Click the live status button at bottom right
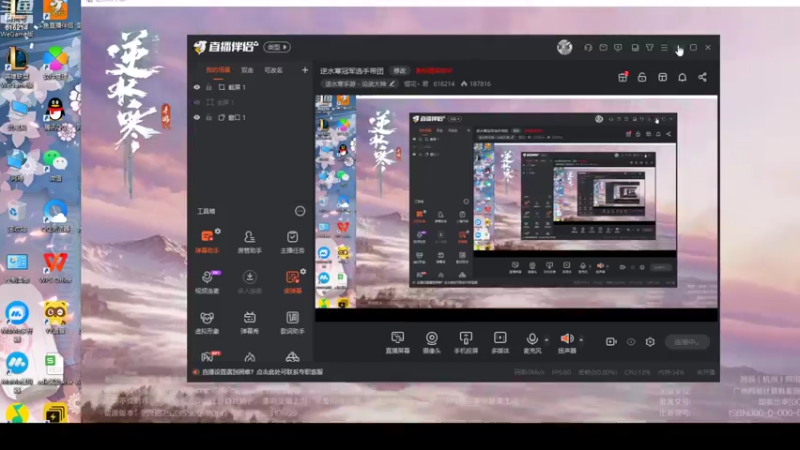800x450 pixels. tap(687, 342)
